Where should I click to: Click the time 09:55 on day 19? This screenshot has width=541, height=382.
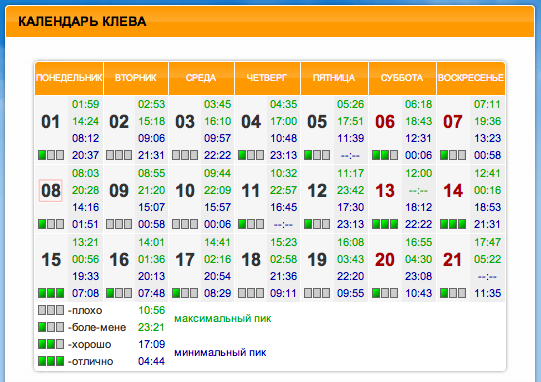click(x=351, y=293)
